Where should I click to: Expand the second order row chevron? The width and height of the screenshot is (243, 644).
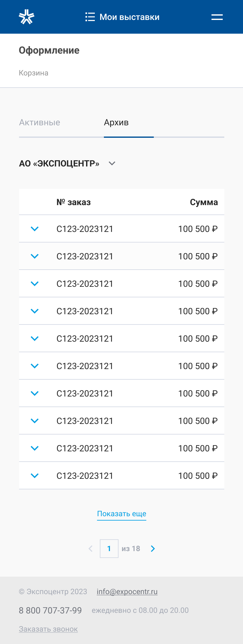pos(35,256)
